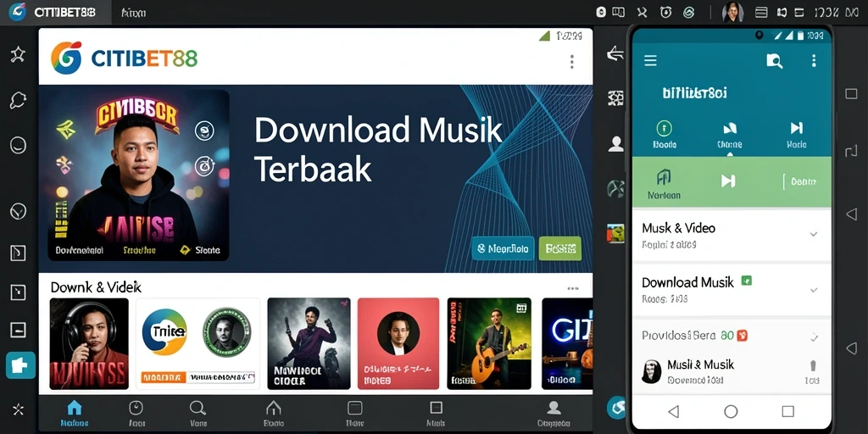Click the teal button on the Download Musik banner
The image size is (868, 434).
click(x=504, y=248)
